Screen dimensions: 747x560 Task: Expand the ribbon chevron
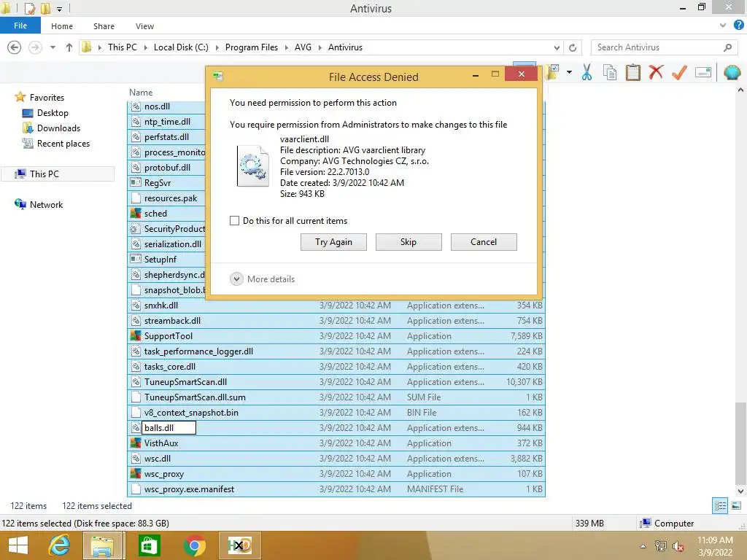tap(723, 26)
